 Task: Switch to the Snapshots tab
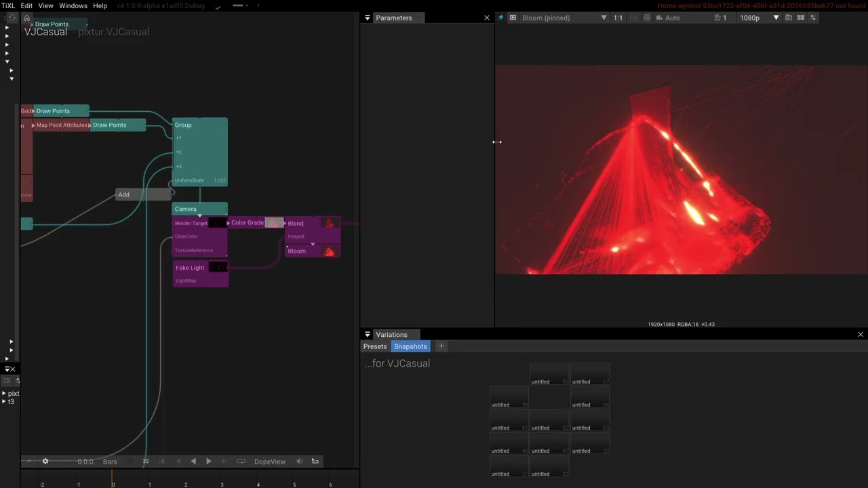pyautogui.click(x=410, y=346)
